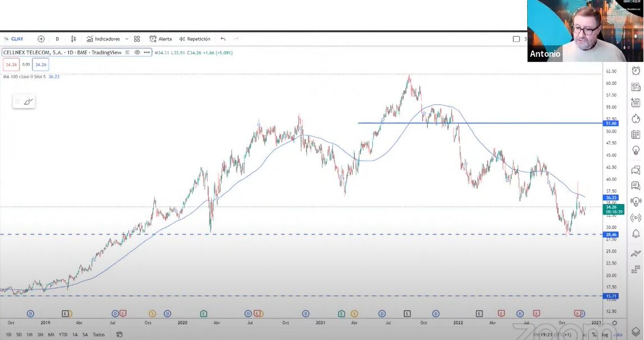Open the layout grid templates icon
Image resolution: width=644 pixels, height=340 pixels.
[137, 39]
